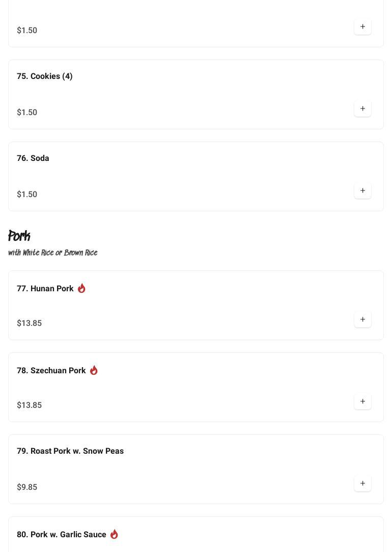This screenshot has height=552, width=392.
Task: Click the $13.85 price under Hunan Pork
Action: (x=30, y=323)
